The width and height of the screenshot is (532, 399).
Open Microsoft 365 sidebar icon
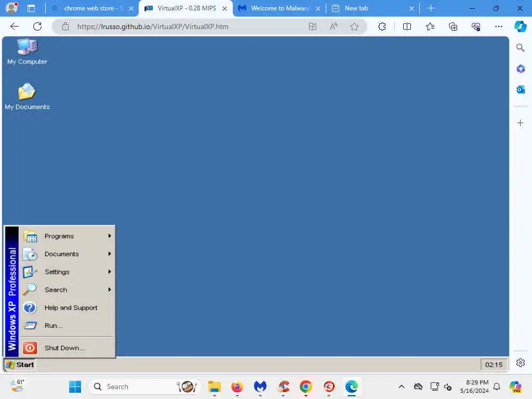(x=520, y=69)
